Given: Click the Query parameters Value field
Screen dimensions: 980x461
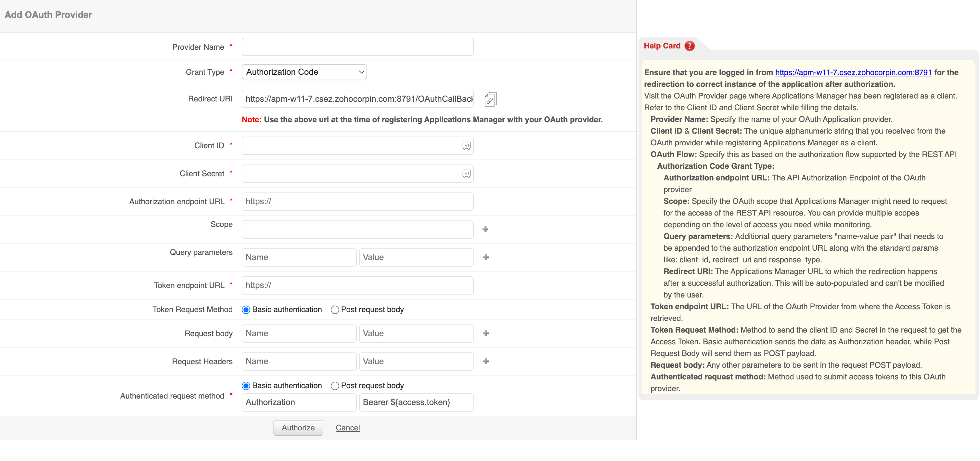Looking at the screenshot, I should [416, 257].
